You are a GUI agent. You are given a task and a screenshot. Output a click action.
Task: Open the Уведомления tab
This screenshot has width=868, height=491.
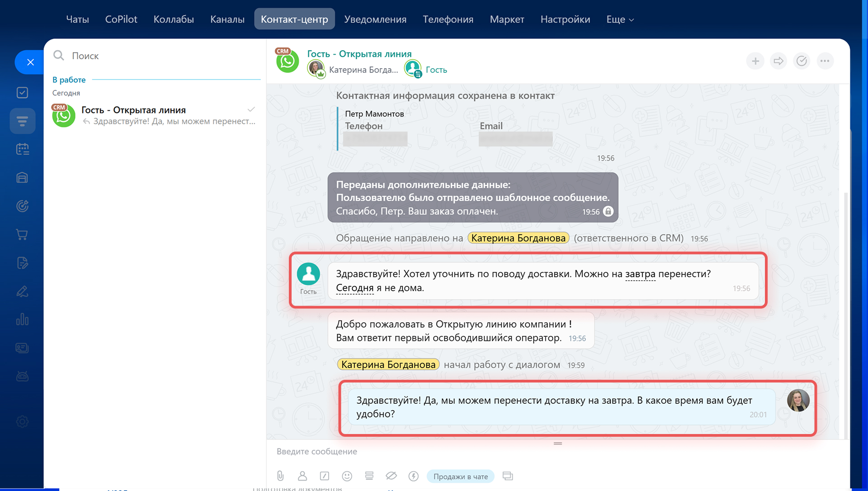pos(375,19)
